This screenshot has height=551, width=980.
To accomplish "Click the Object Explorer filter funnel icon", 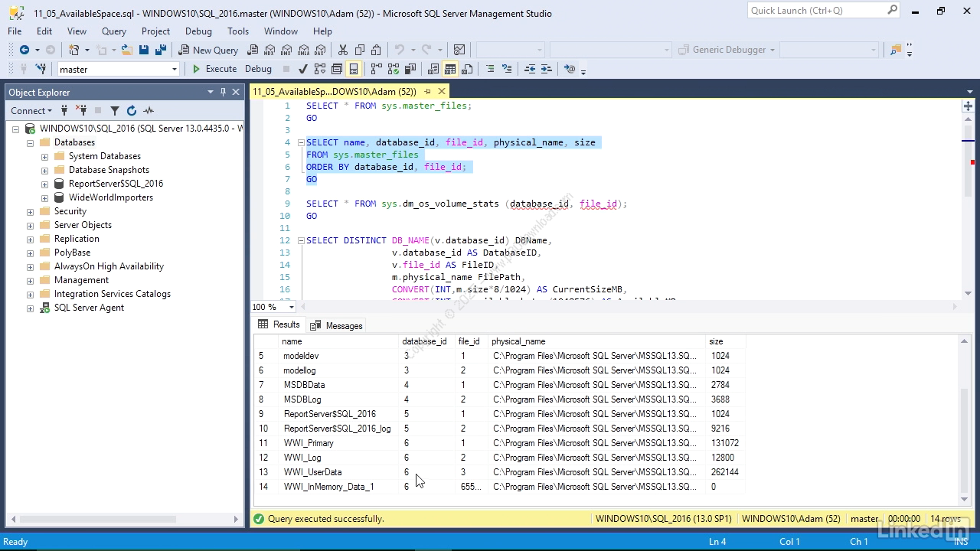I will point(115,111).
